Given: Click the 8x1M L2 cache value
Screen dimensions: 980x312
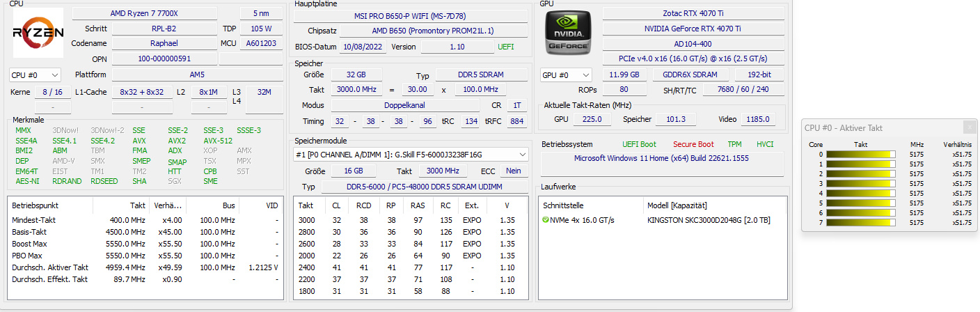Looking at the screenshot, I should [x=209, y=92].
